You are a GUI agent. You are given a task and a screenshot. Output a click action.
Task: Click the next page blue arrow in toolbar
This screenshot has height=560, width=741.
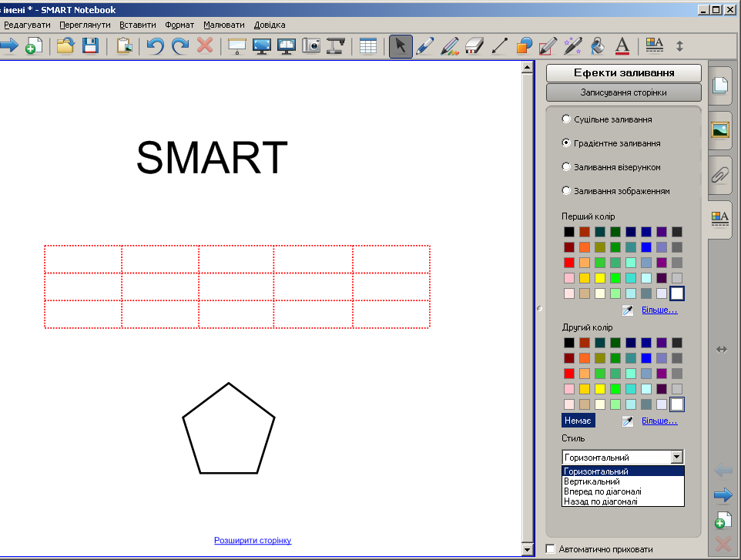(x=8, y=46)
